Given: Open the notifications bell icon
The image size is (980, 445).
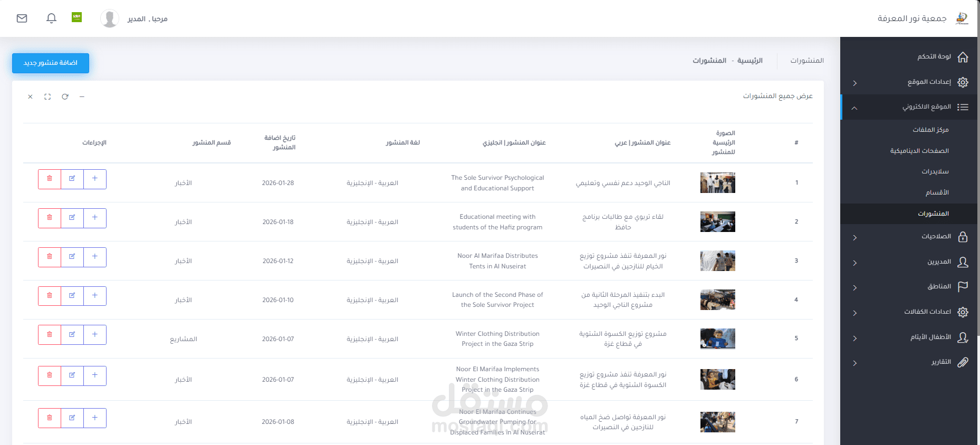Looking at the screenshot, I should click(51, 18).
